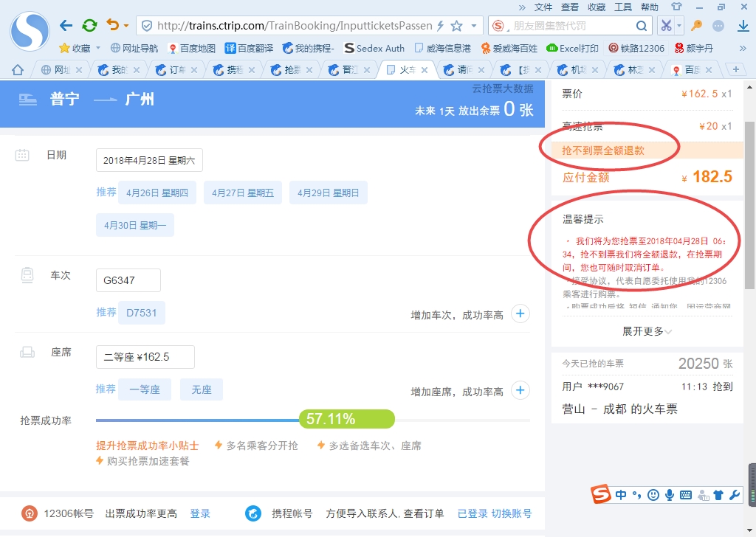Expand 展开更多 in the tips panel
756x537 pixels.
pos(647,331)
